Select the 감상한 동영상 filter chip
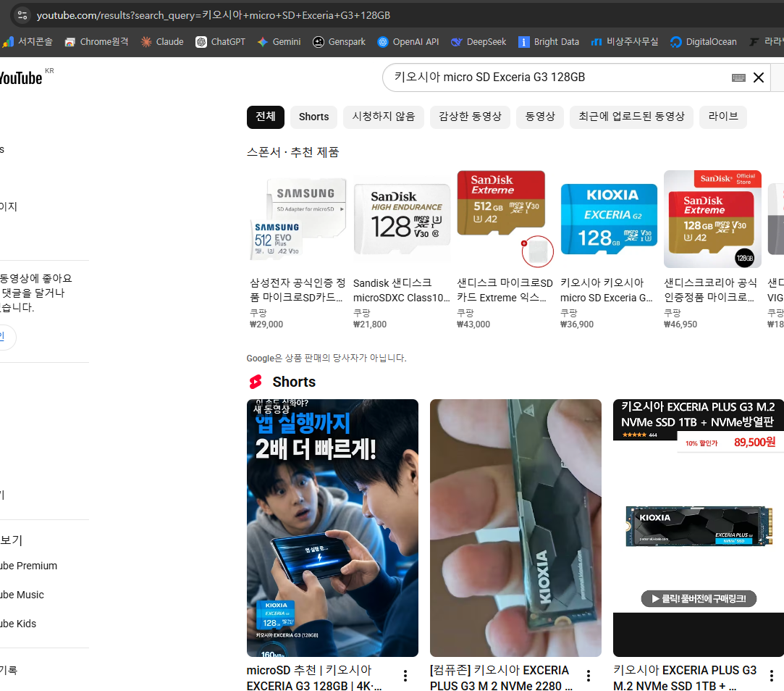The height and width of the screenshot is (691, 784). pyautogui.click(x=470, y=117)
